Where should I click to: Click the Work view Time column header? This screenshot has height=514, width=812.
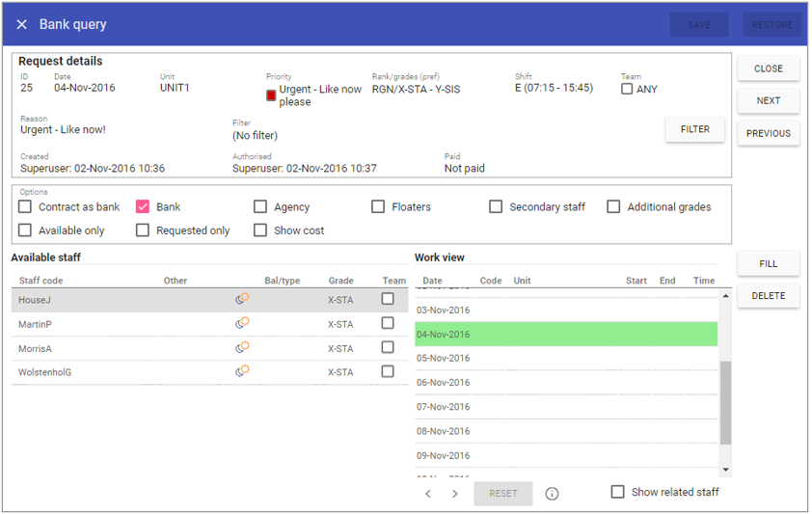pyautogui.click(x=704, y=281)
